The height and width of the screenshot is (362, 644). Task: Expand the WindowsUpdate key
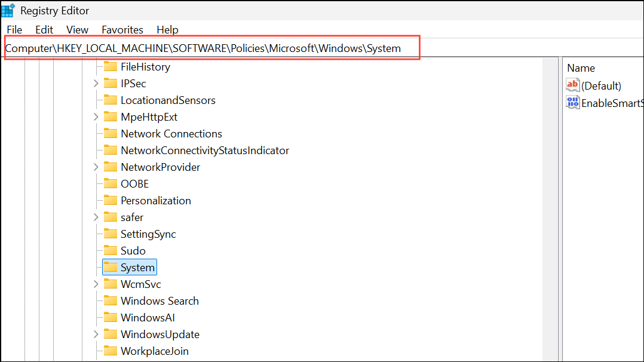[x=96, y=334]
